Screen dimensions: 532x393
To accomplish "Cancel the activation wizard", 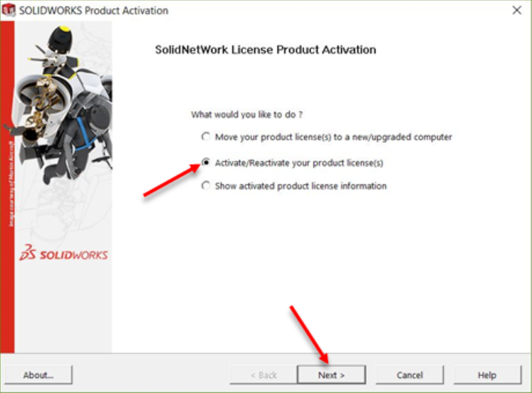I will click(x=410, y=375).
